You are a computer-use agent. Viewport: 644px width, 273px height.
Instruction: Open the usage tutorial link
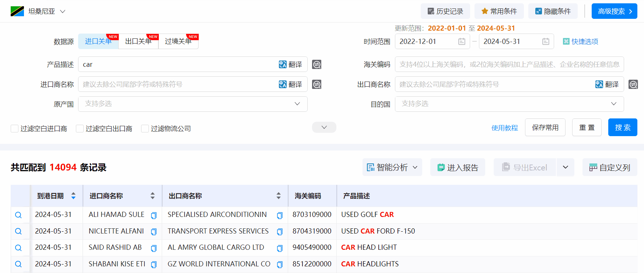(x=504, y=128)
